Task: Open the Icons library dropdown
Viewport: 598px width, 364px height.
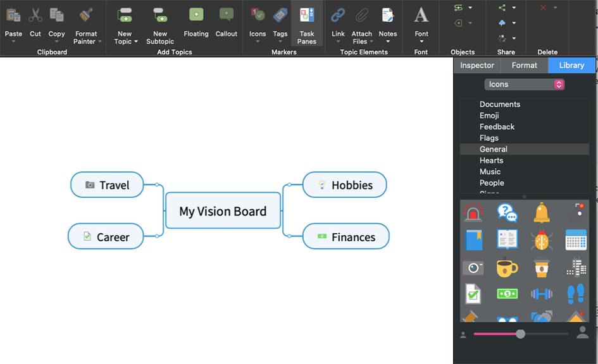Action: tap(524, 84)
